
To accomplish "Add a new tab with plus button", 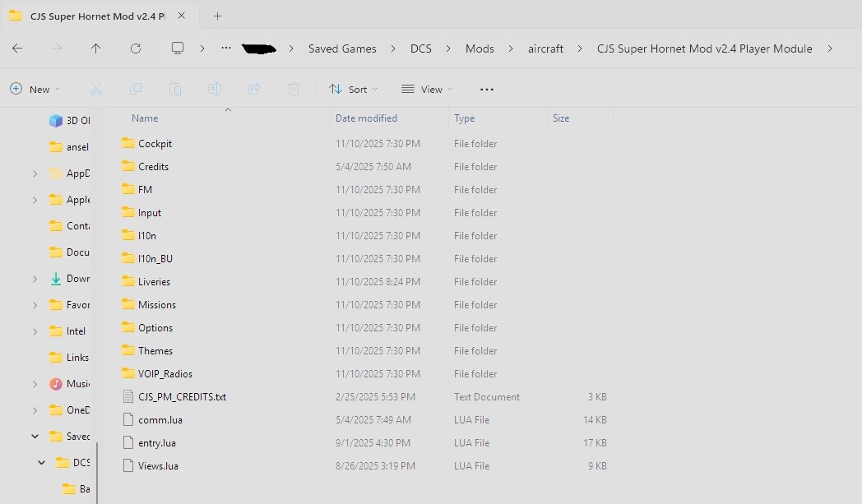I will [x=218, y=16].
